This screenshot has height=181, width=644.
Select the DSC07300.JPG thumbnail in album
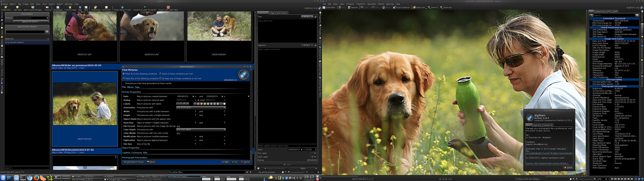point(85,104)
